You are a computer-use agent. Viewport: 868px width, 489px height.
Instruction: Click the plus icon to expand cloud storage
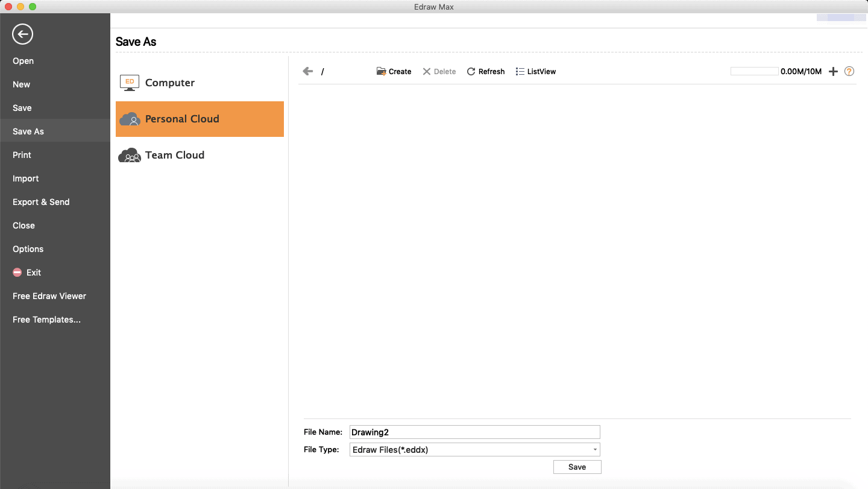point(833,71)
